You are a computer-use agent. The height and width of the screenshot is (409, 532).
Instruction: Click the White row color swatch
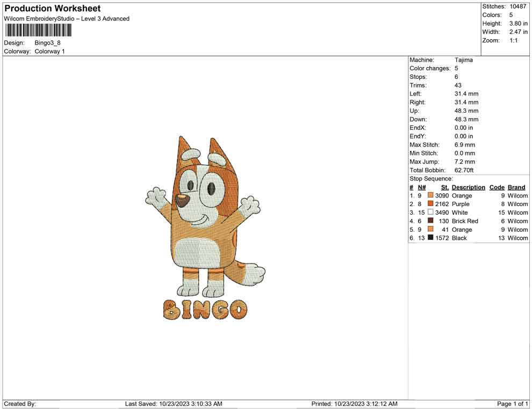point(430,212)
